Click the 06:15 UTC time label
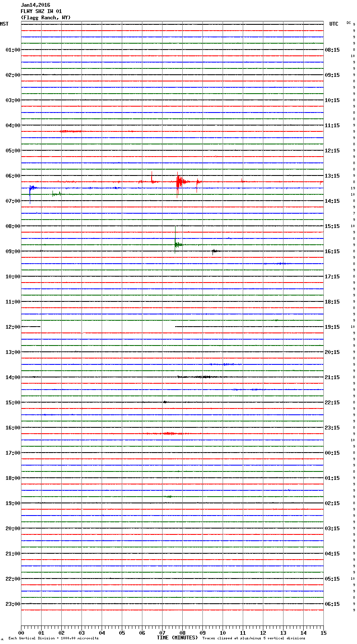 coord(332,604)
